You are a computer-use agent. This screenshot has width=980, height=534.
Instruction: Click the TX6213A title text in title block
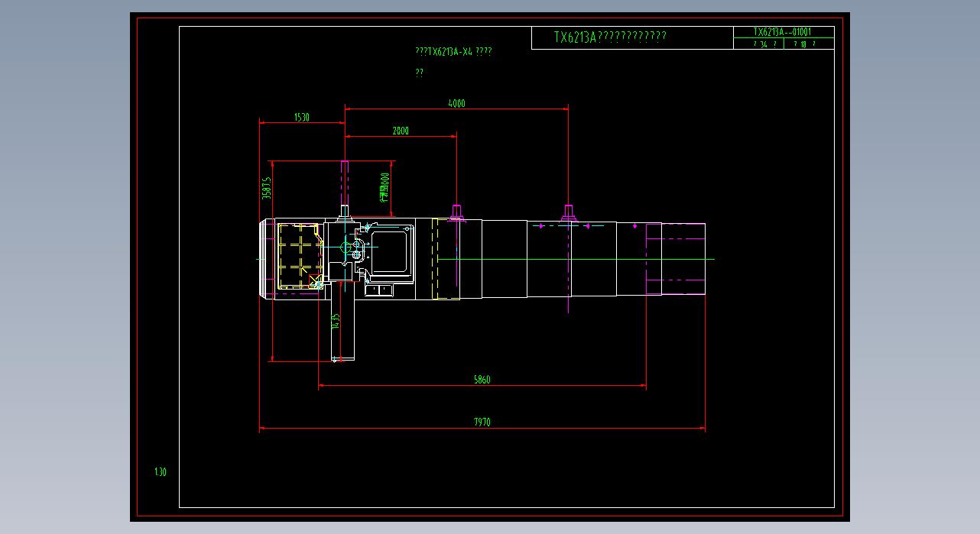[x=610, y=37]
